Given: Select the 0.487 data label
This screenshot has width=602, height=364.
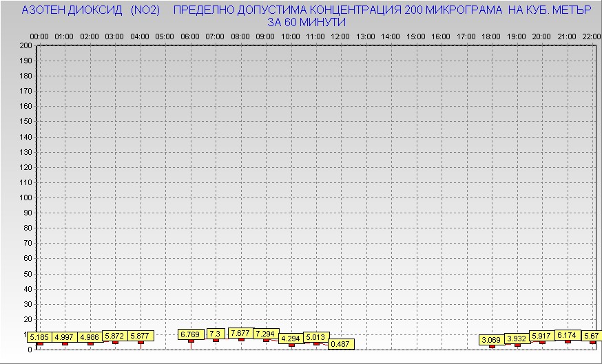Looking at the screenshot, I should point(342,344).
